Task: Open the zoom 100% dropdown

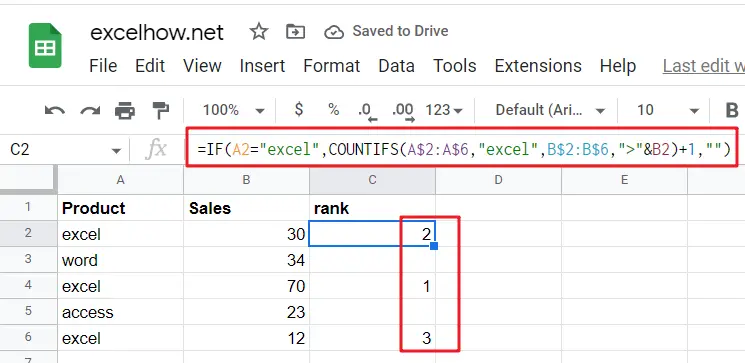Action: coord(234,110)
